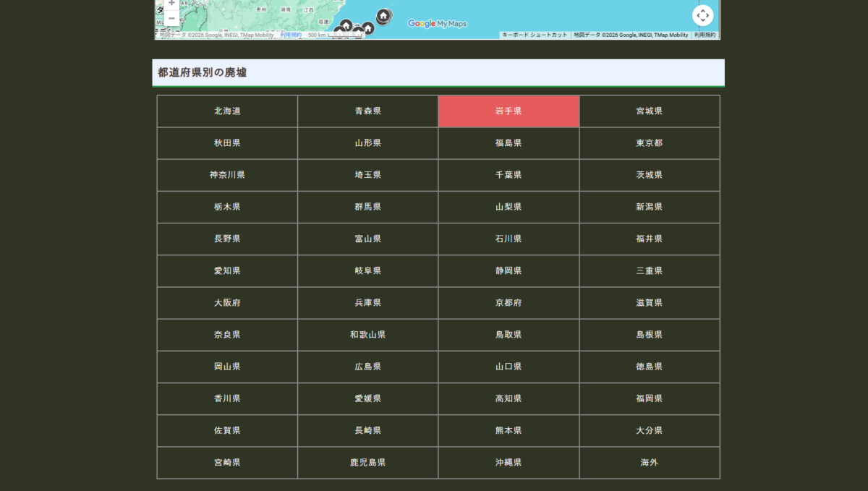Open the 茨城県 link
This screenshot has height=491, width=868.
pos(650,175)
